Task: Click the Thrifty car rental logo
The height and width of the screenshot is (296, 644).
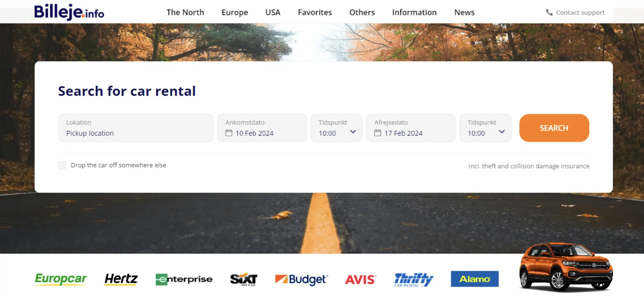Action: point(413,279)
